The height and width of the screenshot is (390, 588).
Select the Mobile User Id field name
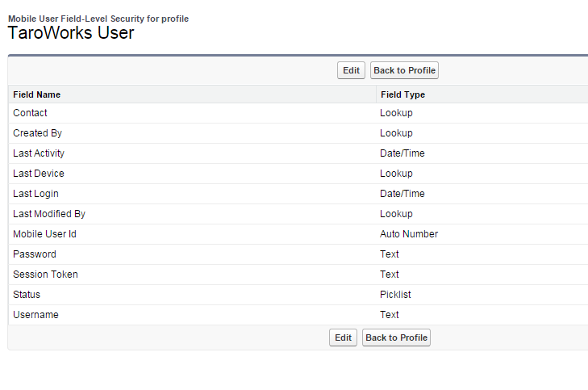[x=44, y=234]
